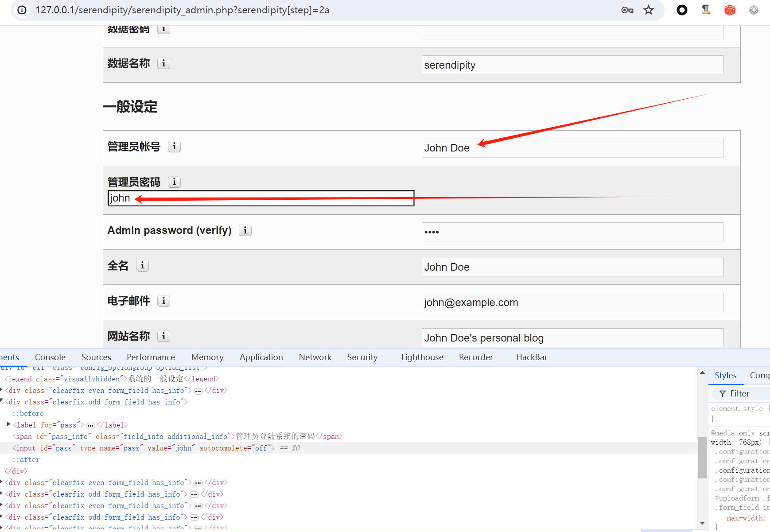Switch to the Console tab

coord(50,357)
